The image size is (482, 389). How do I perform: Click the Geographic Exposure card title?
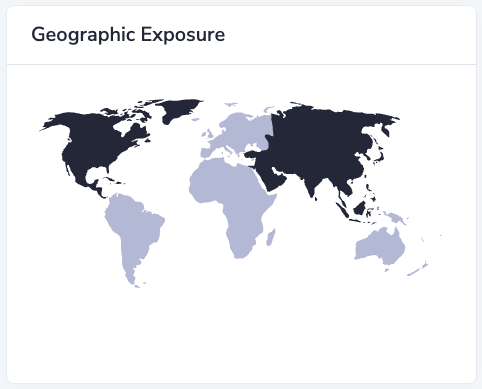(x=128, y=35)
